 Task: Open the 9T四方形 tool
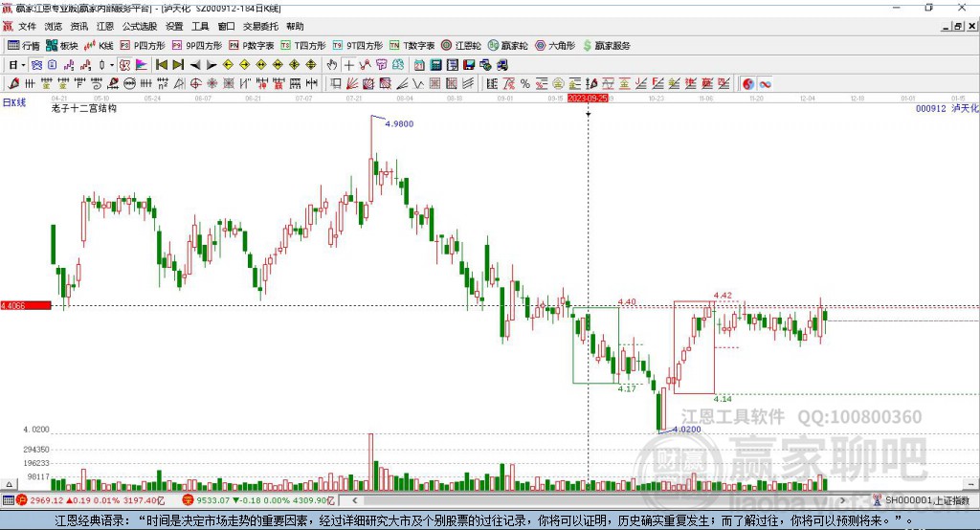[358, 46]
